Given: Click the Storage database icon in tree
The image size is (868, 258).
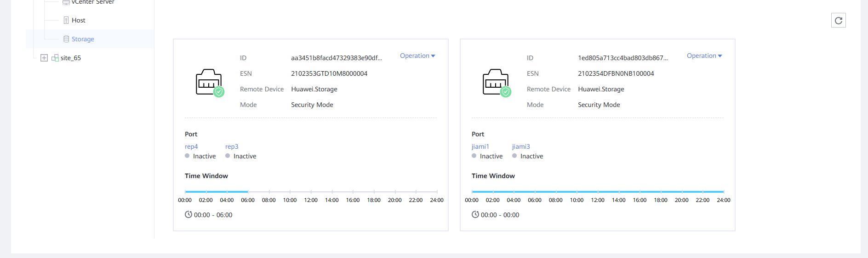Looking at the screenshot, I should 66,39.
